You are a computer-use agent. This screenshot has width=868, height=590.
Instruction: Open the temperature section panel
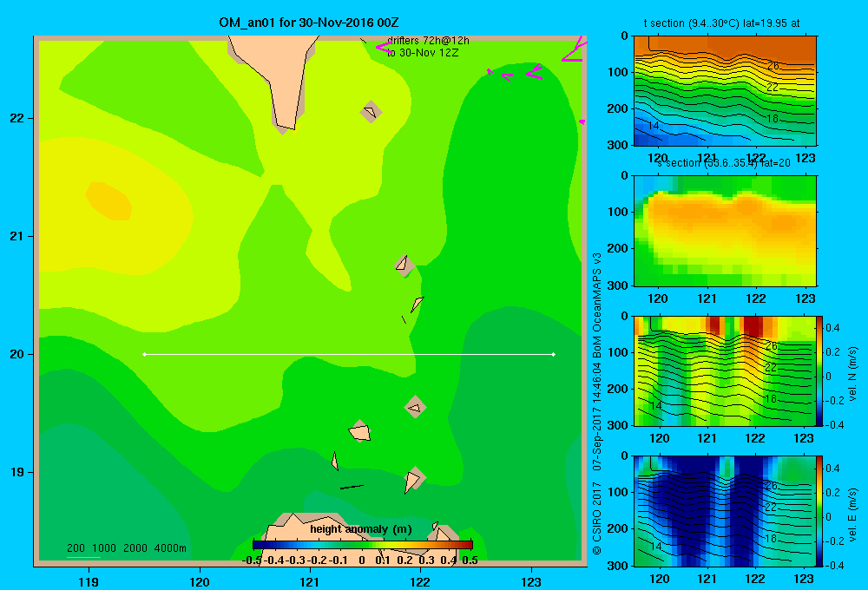click(x=725, y=91)
